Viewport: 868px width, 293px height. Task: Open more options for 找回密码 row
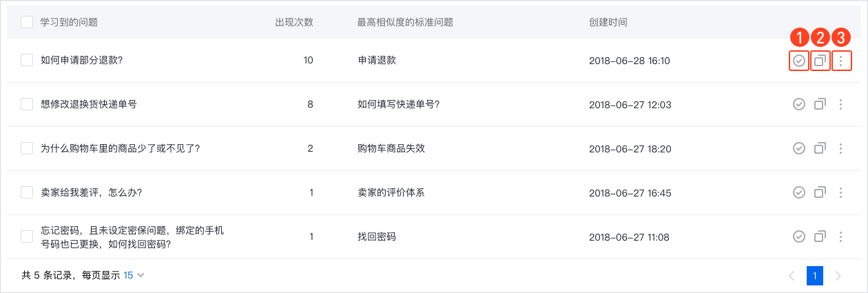840,236
